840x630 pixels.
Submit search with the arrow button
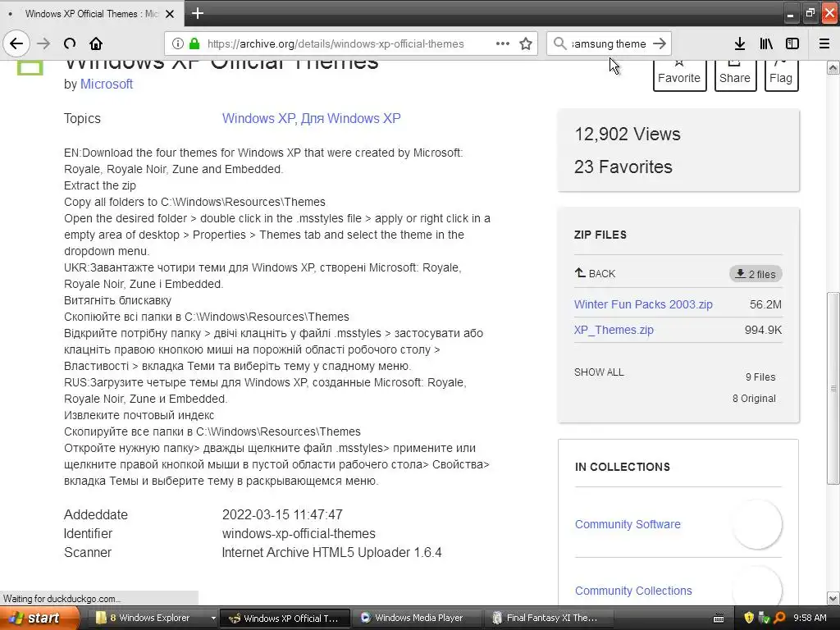point(660,43)
